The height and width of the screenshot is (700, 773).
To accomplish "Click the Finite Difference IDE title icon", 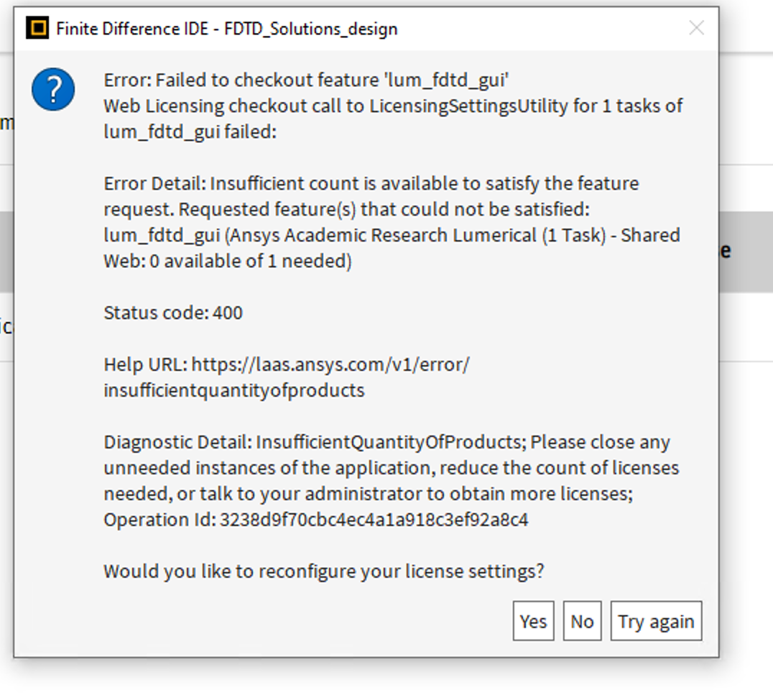I will point(37,29).
